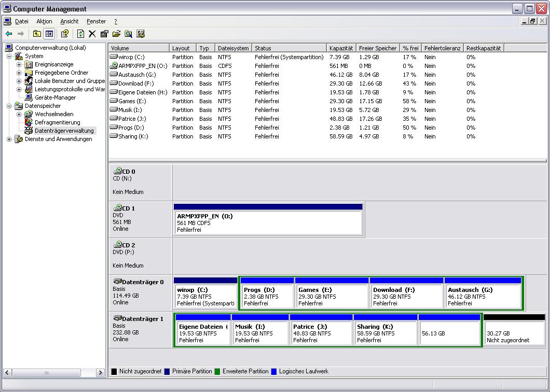Click the magnifier search toolbar icon
The height and width of the screenshot is (392, 550).
coord(128,34)
